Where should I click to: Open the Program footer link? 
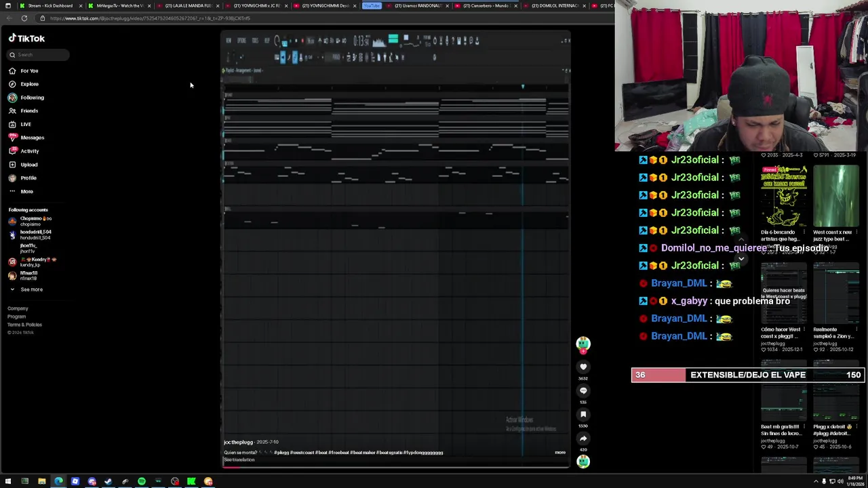pyautogui.click(x=16, y=317)
